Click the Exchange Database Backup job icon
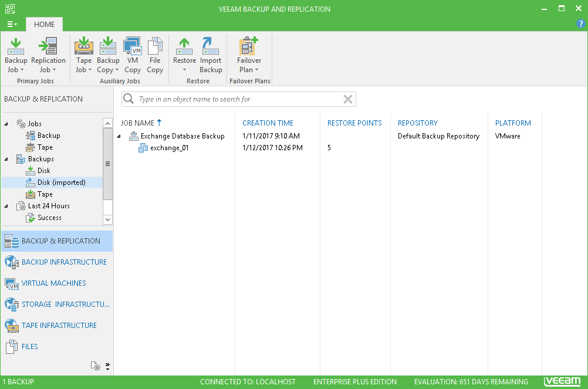The height and width of the screenshot is (389, 588). tap(134, 136)
